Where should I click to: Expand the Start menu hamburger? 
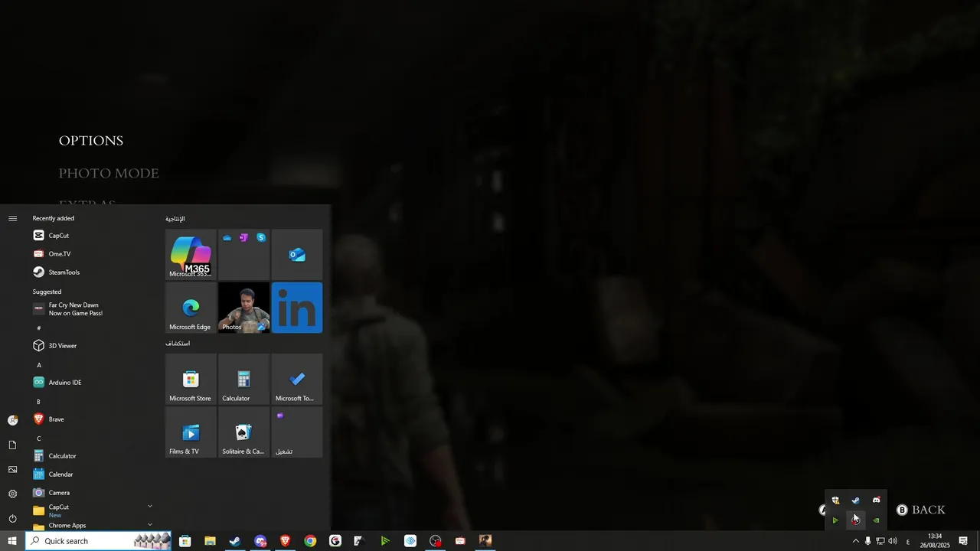pyautogui.click(x=12, y=218)
